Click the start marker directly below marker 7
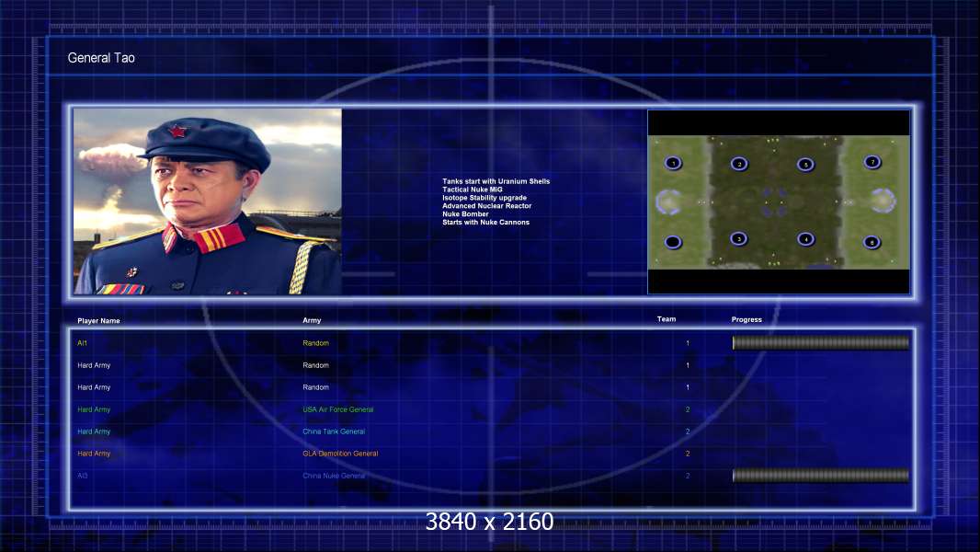The width and height of the screenshot is (980, 552). pos(872,242)
